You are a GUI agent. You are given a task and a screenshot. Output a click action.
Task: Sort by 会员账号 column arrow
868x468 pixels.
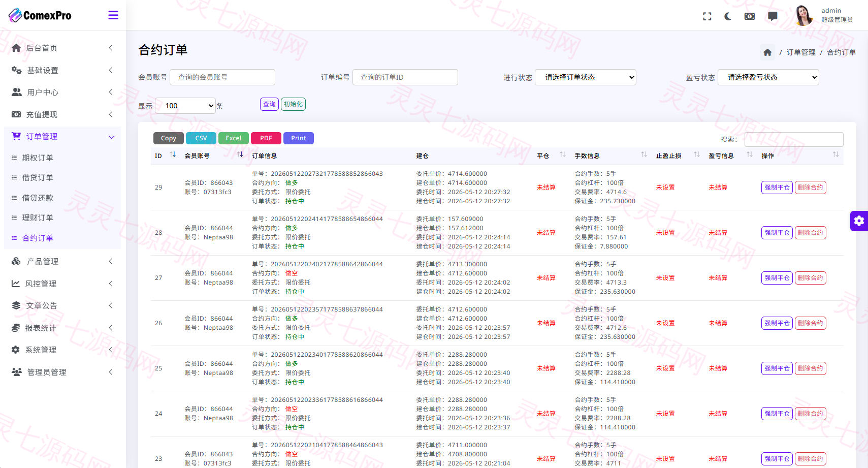tap(240, 154)
